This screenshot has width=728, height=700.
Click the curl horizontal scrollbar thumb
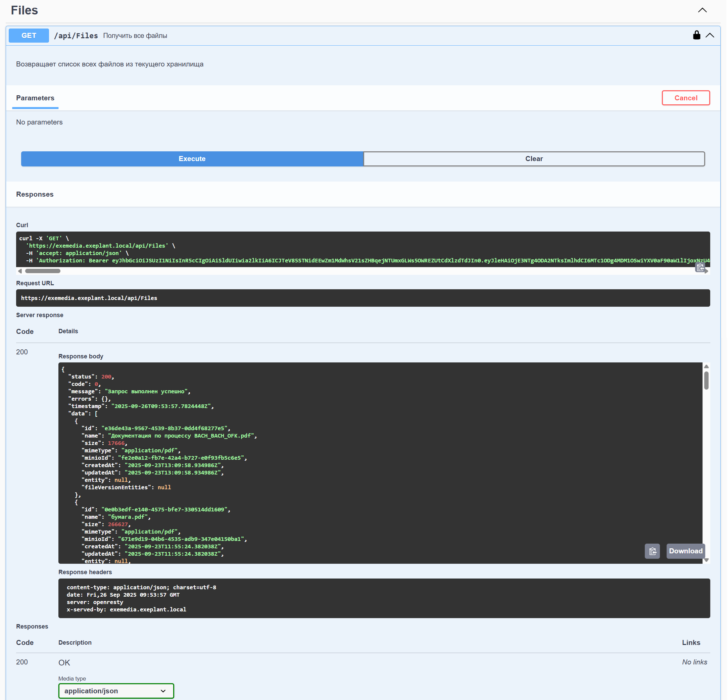[42, 271]
